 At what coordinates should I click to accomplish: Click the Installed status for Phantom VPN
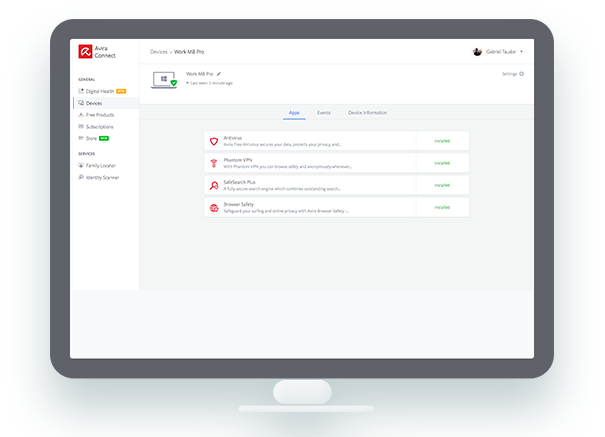442,163
